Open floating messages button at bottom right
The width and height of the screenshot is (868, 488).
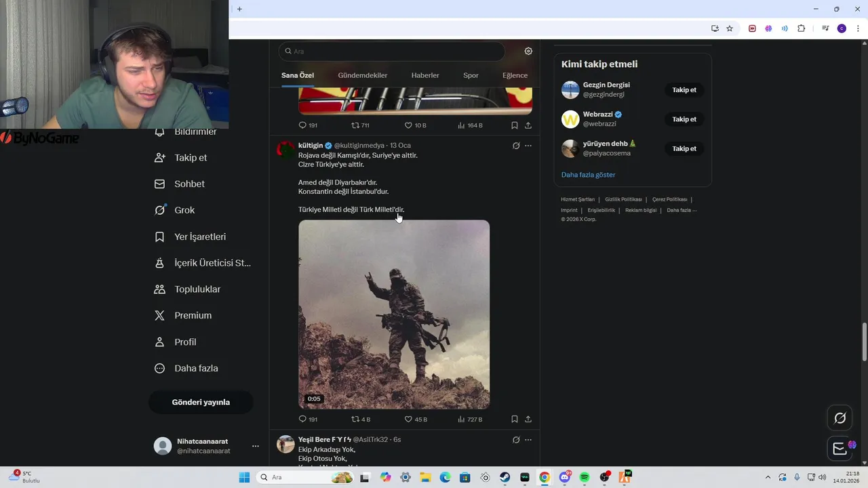(840, 448)
